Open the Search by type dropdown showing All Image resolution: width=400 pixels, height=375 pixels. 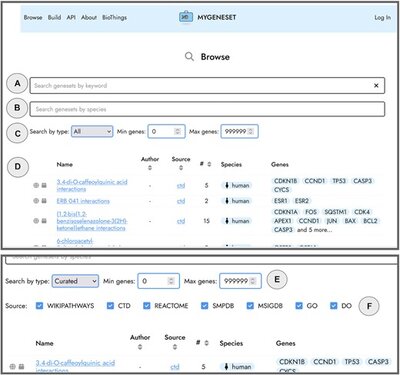coord(92,132)
